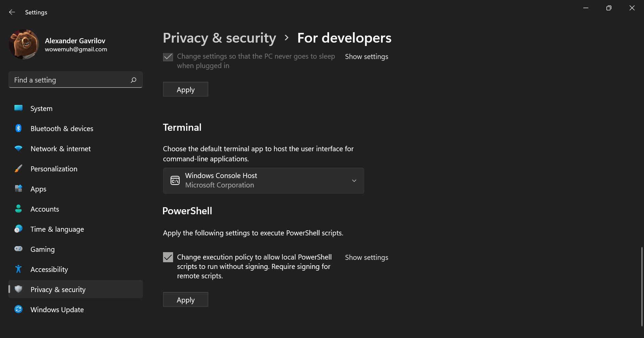Click Show settings link for sleep option

367,57
